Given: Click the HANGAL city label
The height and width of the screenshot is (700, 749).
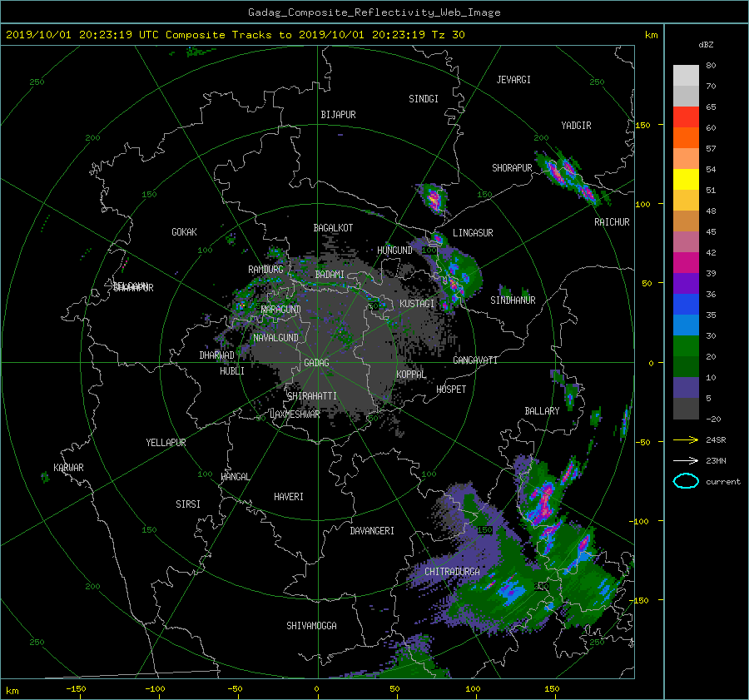Looking at the screenshot, I should 235,477.
